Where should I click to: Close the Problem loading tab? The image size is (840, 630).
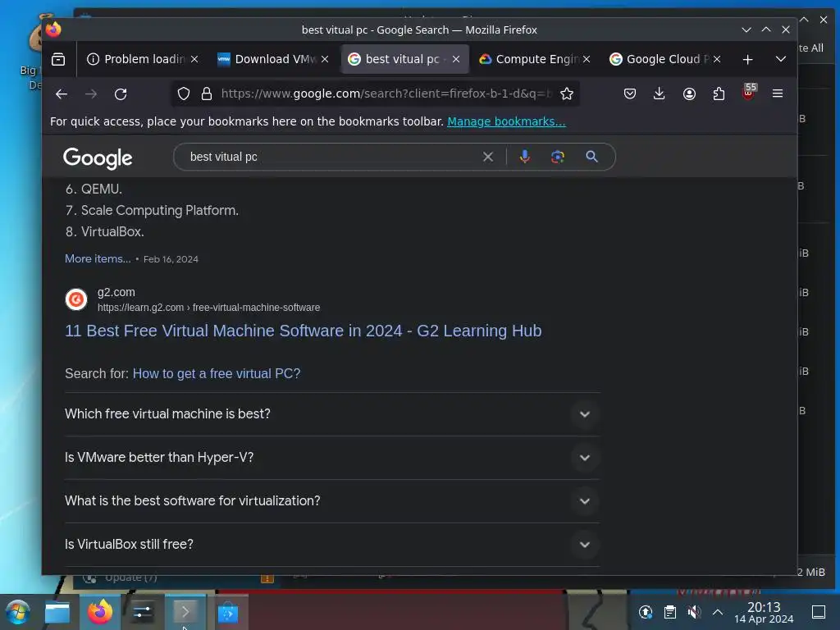pyautogui.click(x=194, y=59)
